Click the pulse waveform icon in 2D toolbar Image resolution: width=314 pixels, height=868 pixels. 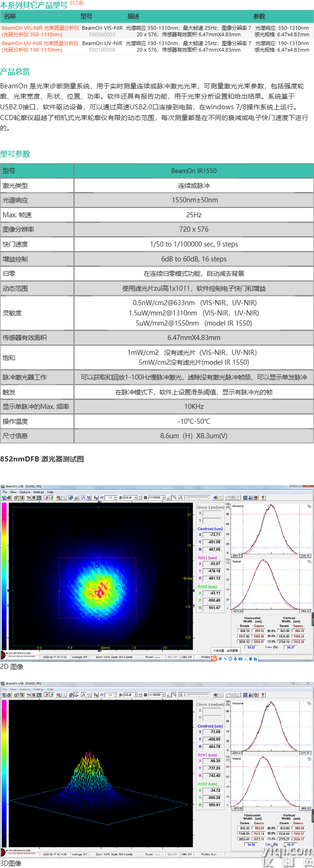(181, 497)
